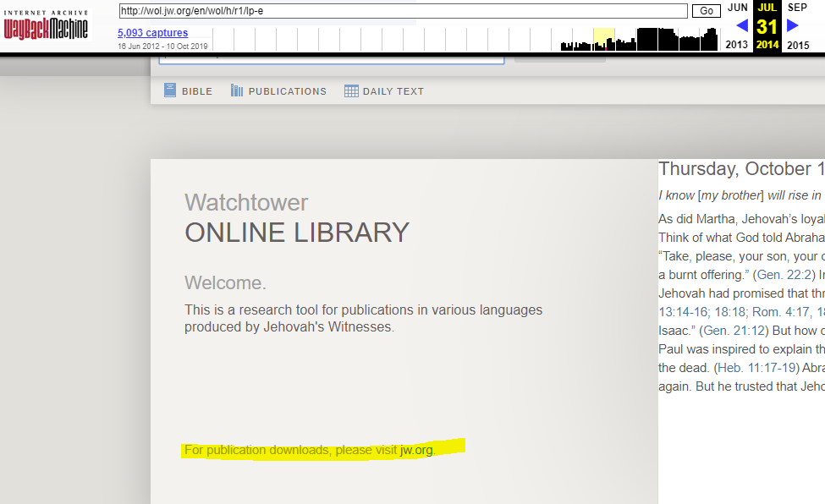The width and height of the screenshot is (825, 504).
Task: Jump to SEP capture month
Action: (797, 8)
